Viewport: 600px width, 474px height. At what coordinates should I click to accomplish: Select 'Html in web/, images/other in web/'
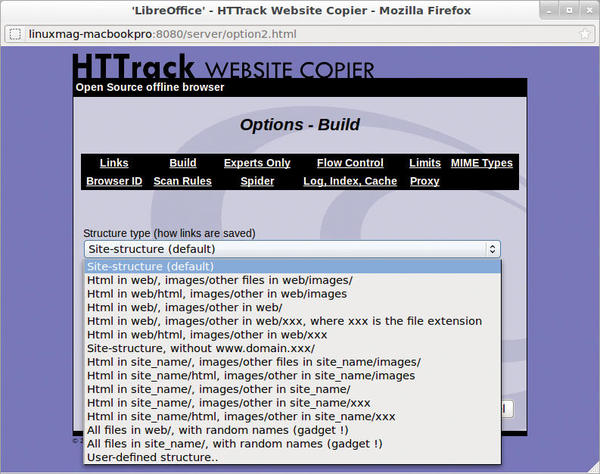[292, 307]
